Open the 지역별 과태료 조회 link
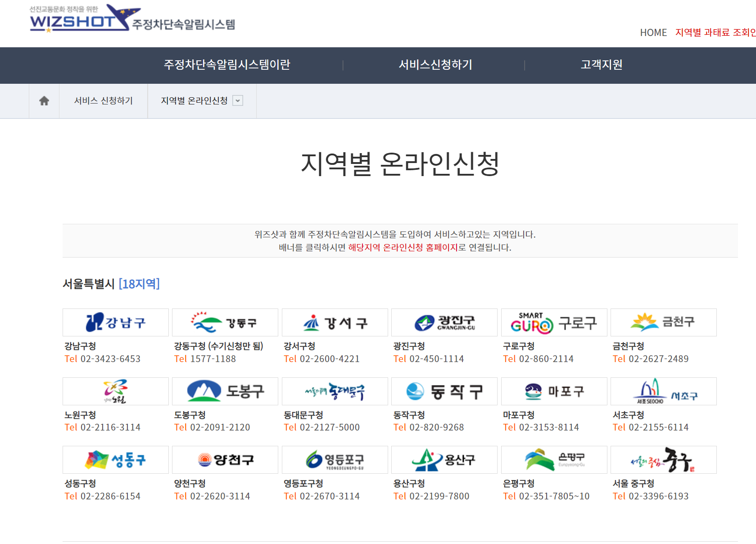The image size is (756, 544). (715, 32)
